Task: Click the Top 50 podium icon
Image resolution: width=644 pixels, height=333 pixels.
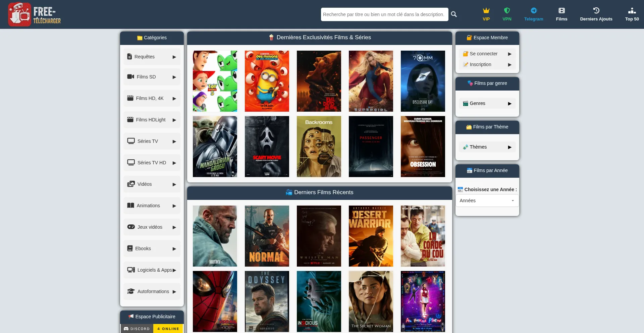Action: (632, 10)
